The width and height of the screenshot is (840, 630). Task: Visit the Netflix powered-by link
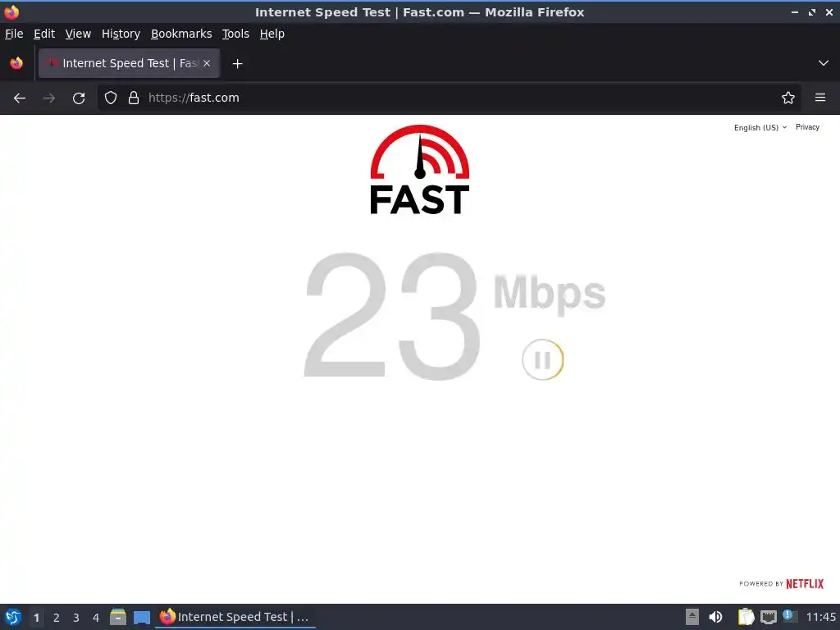click(x=781, y=583)
